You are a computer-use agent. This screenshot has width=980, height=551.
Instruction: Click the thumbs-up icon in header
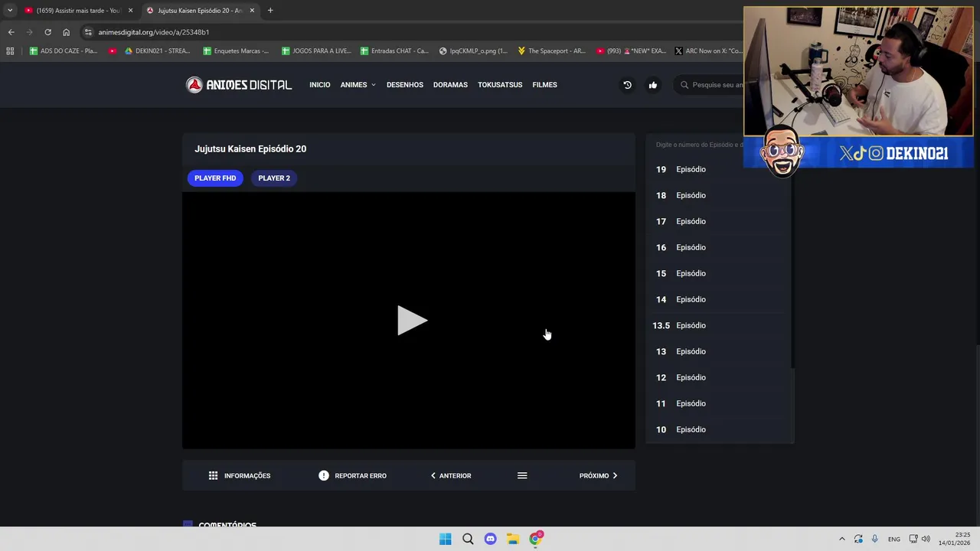(653, 85)
